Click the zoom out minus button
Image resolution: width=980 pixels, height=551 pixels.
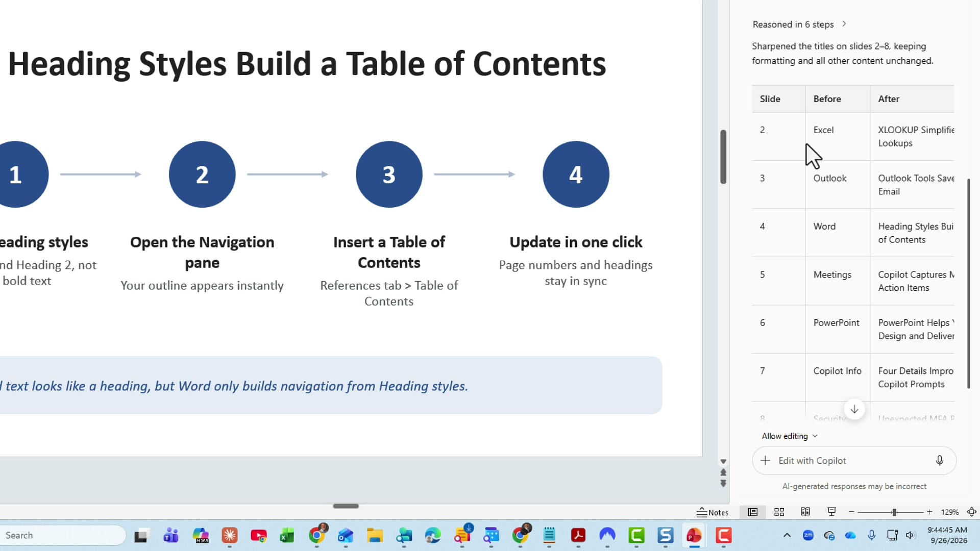click(851, 512)
